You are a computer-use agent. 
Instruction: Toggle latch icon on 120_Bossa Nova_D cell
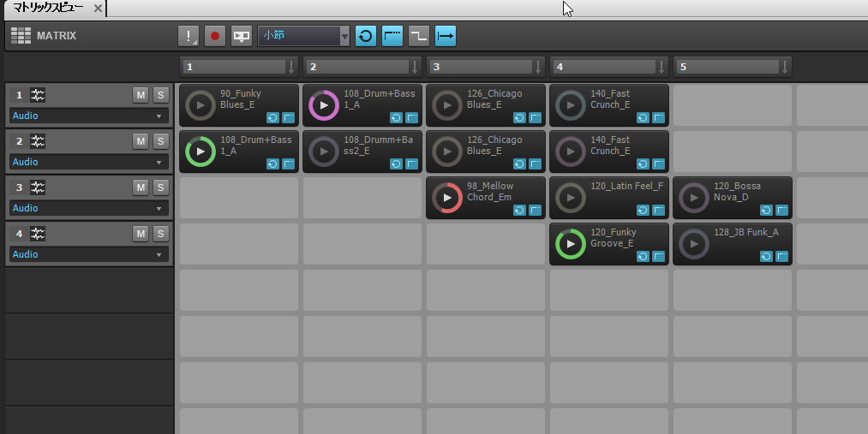pyautogui.click(x=782, y=210)
